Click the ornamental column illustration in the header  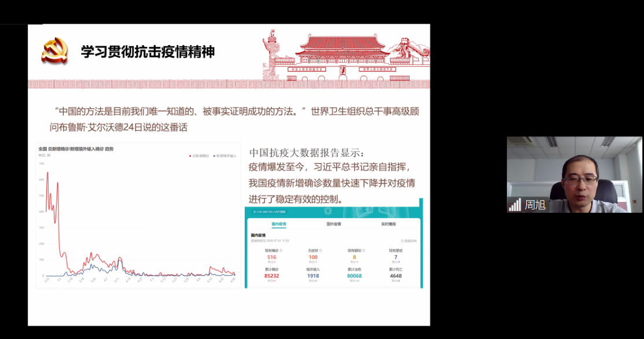(270, 55)
